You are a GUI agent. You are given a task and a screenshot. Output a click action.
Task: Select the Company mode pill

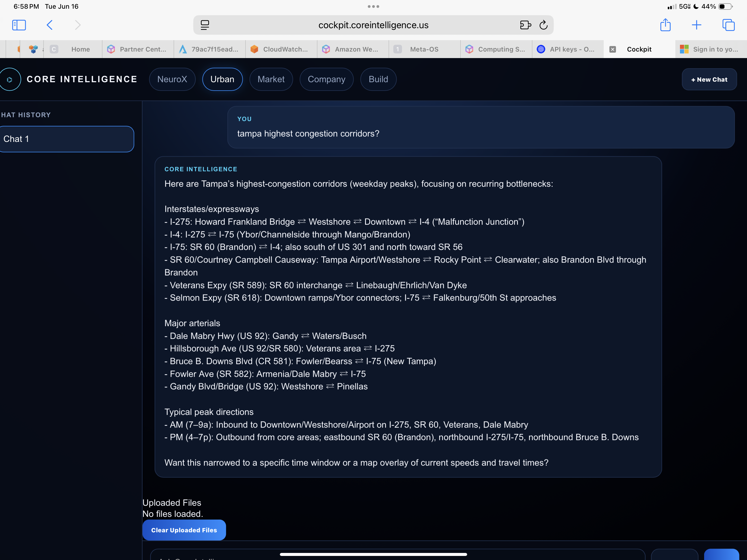pos(327,79)
